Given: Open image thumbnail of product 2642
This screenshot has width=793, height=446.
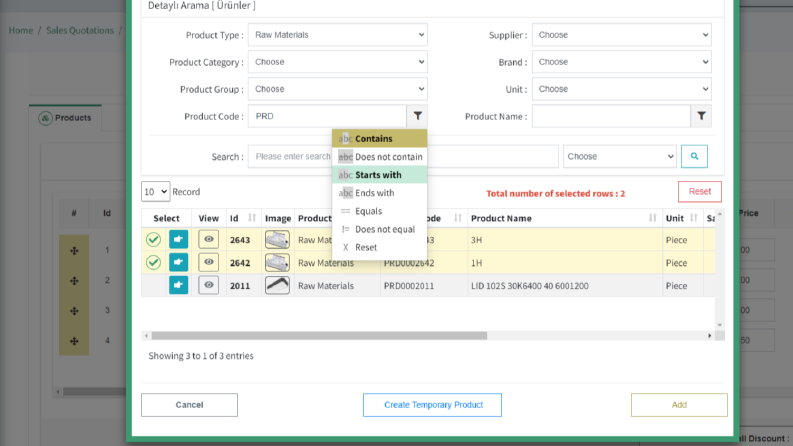Looking at the screenshot, I should click(277, 262).
